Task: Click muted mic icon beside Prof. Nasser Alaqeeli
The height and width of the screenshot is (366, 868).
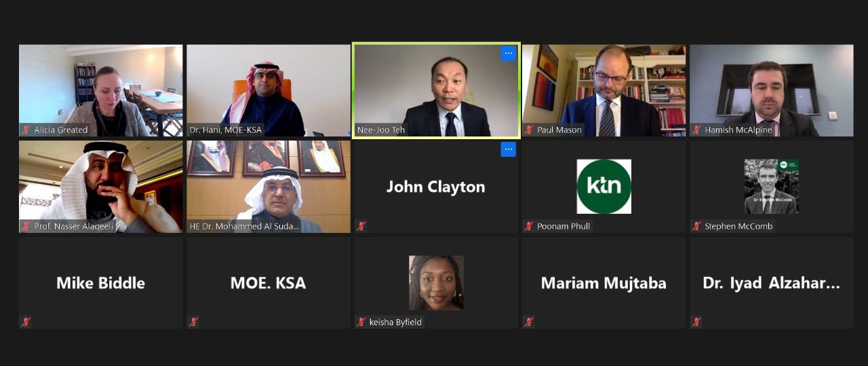Action: [x=26, y=226]
